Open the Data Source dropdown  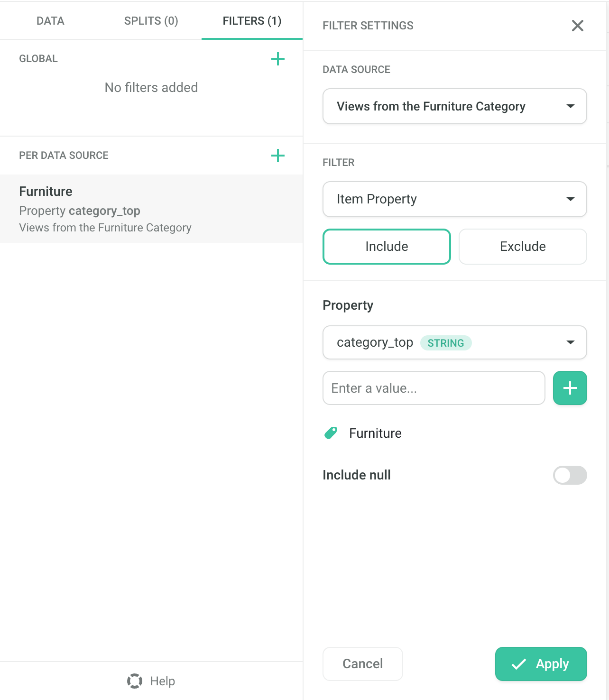[x=454, y=106]
